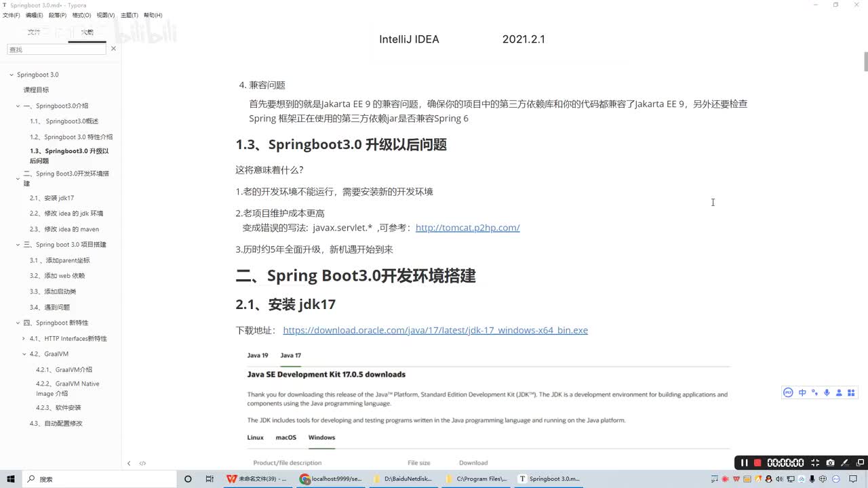Open the 格式(O) menu
Image resolution: width=868 pixels, height=488 pixels.
click(x=81, y=15)
